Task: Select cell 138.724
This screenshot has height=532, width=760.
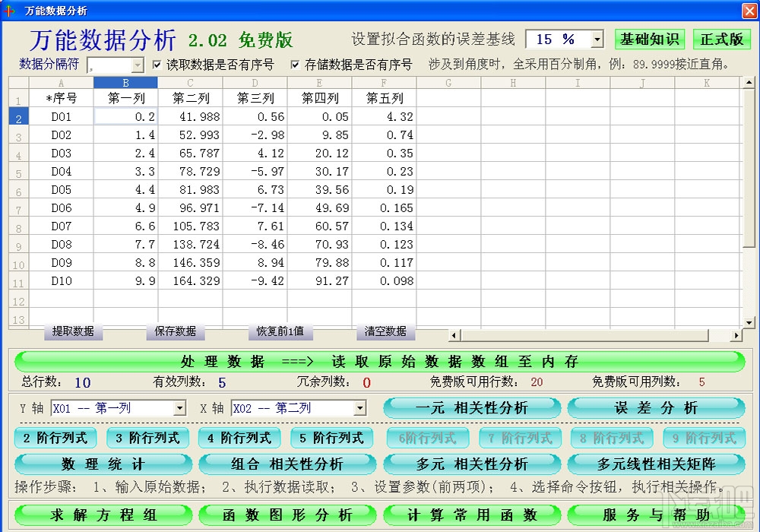Action: click(x=190, y=245)
